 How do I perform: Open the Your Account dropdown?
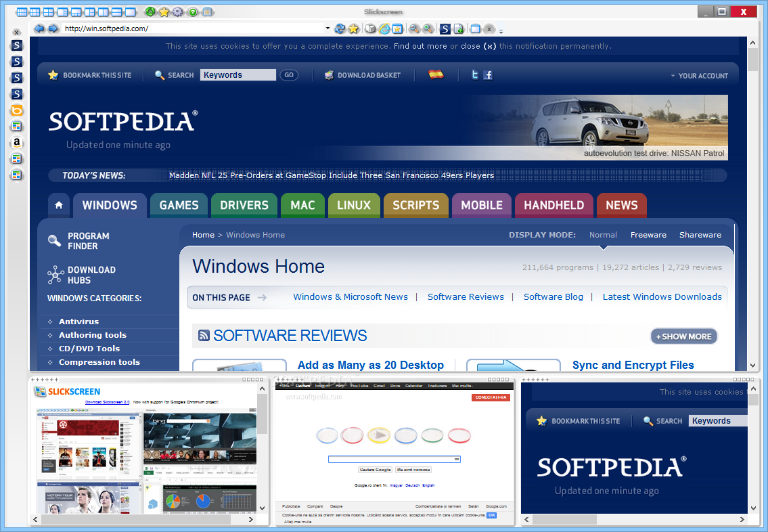[700, 76]
